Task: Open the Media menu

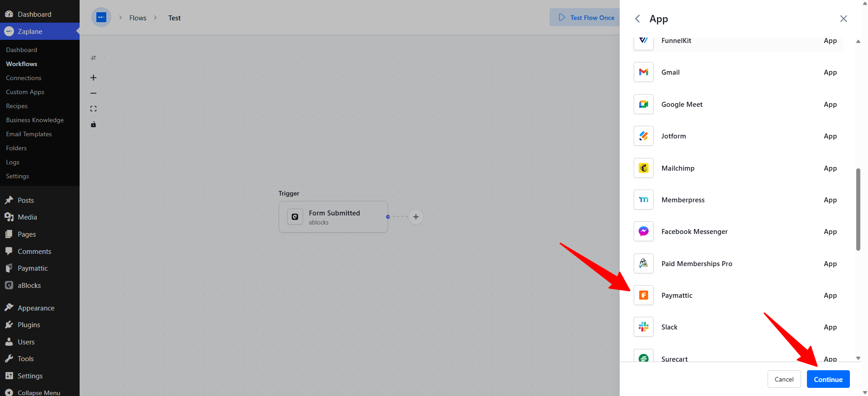Action: click(x=40, y=217)
